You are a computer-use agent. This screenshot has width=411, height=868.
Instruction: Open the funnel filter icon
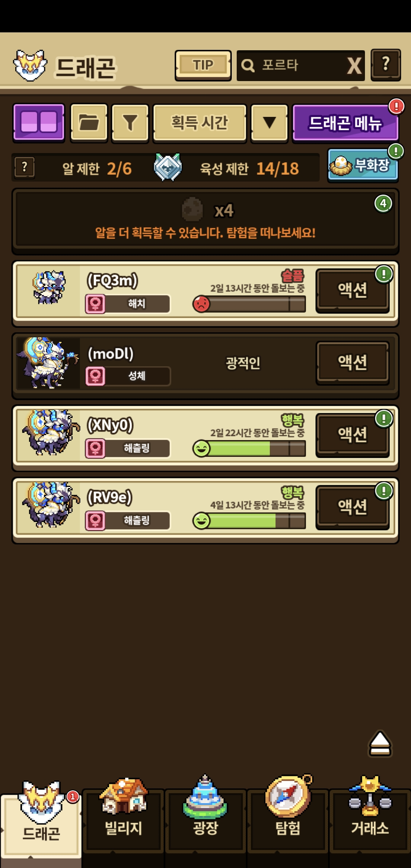(x=130, y=123)
